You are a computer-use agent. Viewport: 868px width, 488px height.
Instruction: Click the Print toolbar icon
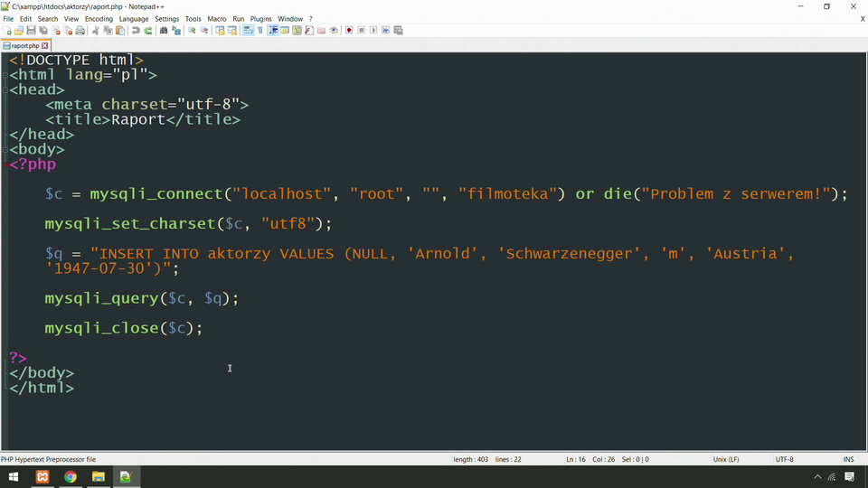(x=80, y=31)
